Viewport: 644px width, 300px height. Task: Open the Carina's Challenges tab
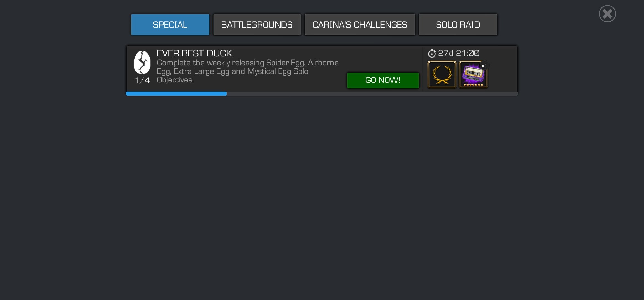[360, 25]
